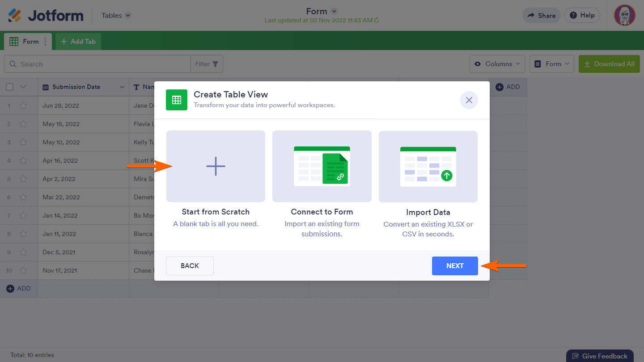Click the Add Tab button
The height and width of the screenshot is (362, 644).
[78, 42]
